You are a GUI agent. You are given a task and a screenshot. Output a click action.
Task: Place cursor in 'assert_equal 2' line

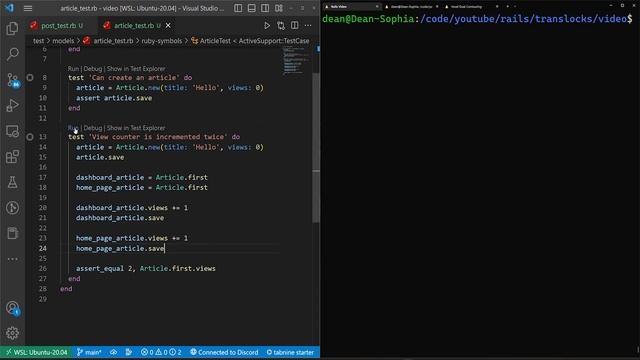coord(146,268)
